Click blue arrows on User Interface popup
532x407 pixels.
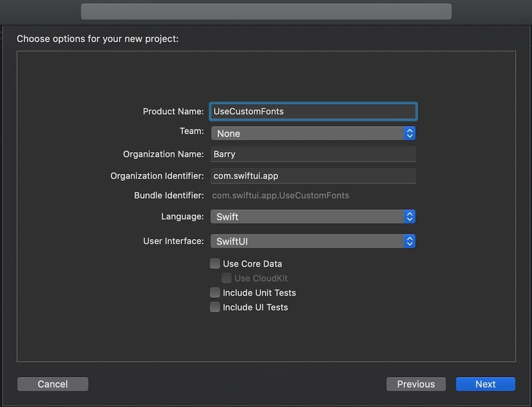409,242
